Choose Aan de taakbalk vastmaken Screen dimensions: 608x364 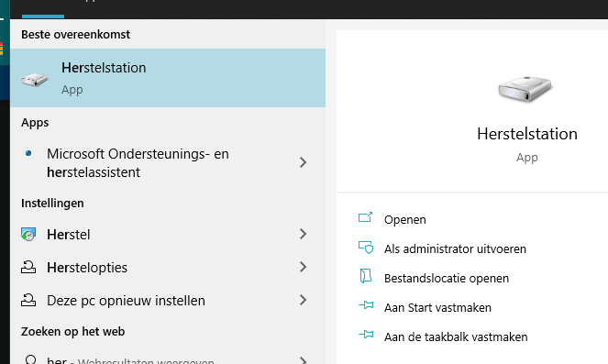(456, 336)
